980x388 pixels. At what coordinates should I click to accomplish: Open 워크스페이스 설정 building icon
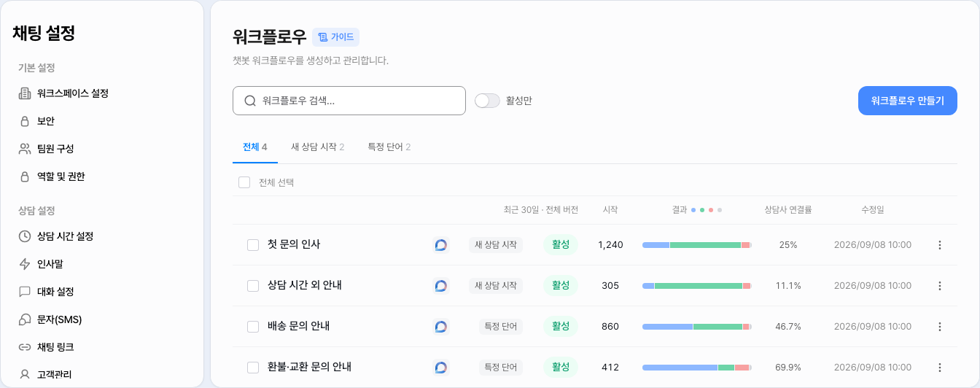25,93
